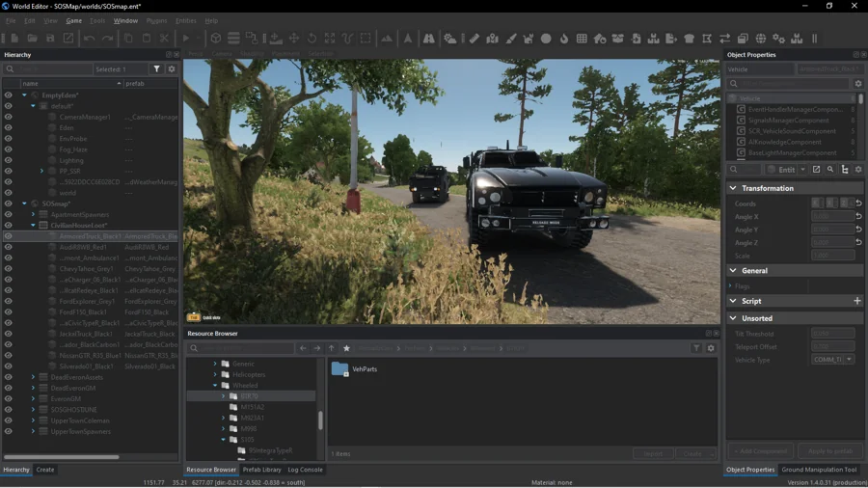Image resolution: width=868 pixels, height=488 pixels.
Task: Click the binoculars icon in toolbar
Action: tap(429, 39)
